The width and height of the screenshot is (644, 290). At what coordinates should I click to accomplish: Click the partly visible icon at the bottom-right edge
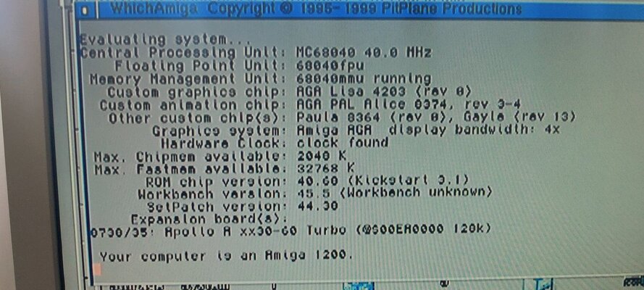coord(633,283)
